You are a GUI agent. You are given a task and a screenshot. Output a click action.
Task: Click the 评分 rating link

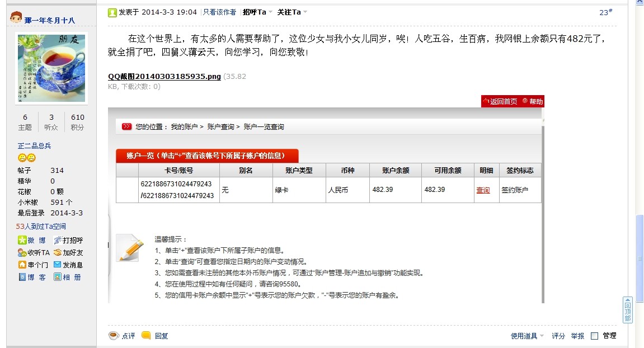click(x=558, y=336)
